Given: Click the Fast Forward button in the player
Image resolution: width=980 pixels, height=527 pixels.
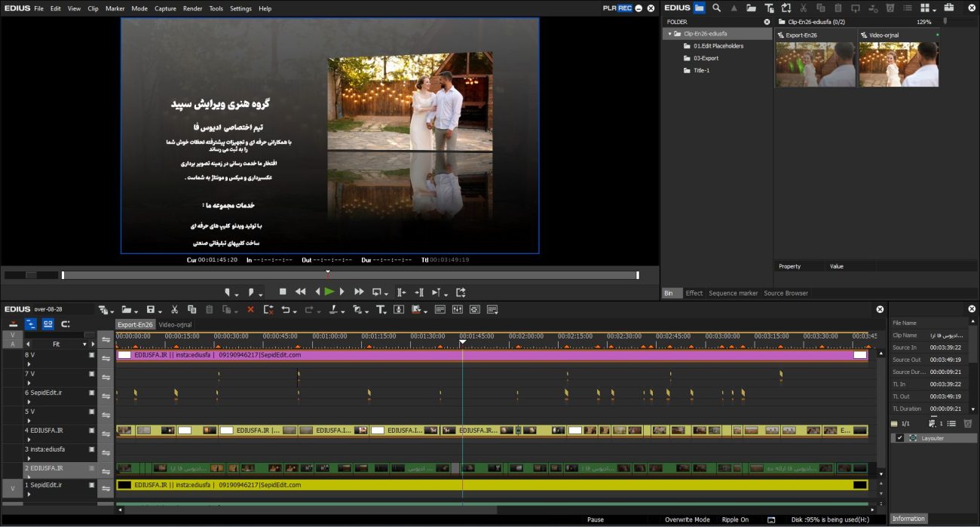Looking at the screenshot, I should (x=359, y=292).
